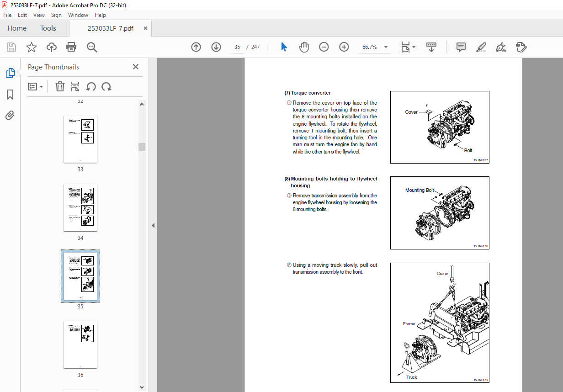Screen dimensions: 563x392
Task: Click thumbnails panel scroll up arrow
Action: coord(142,104)
